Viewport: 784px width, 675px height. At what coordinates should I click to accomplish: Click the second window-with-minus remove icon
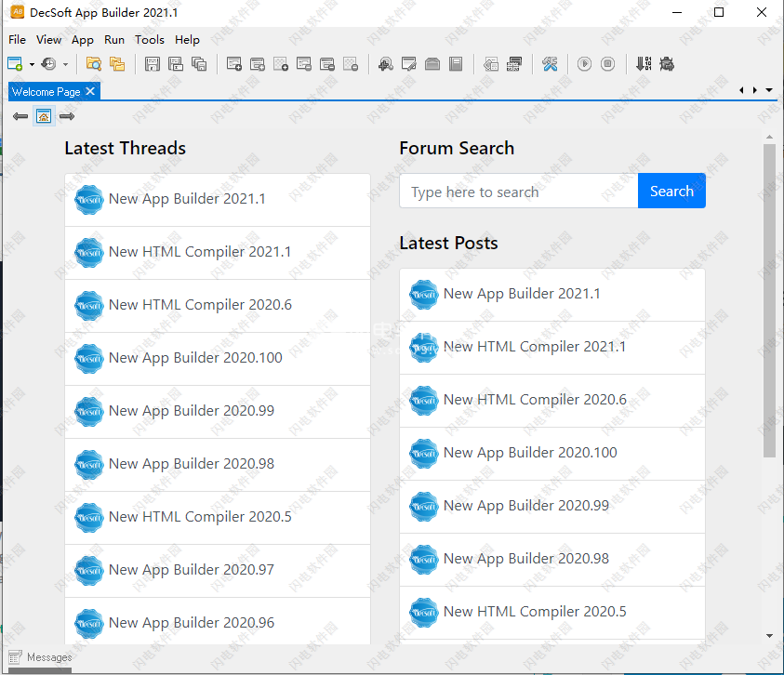tap(327, 64)
